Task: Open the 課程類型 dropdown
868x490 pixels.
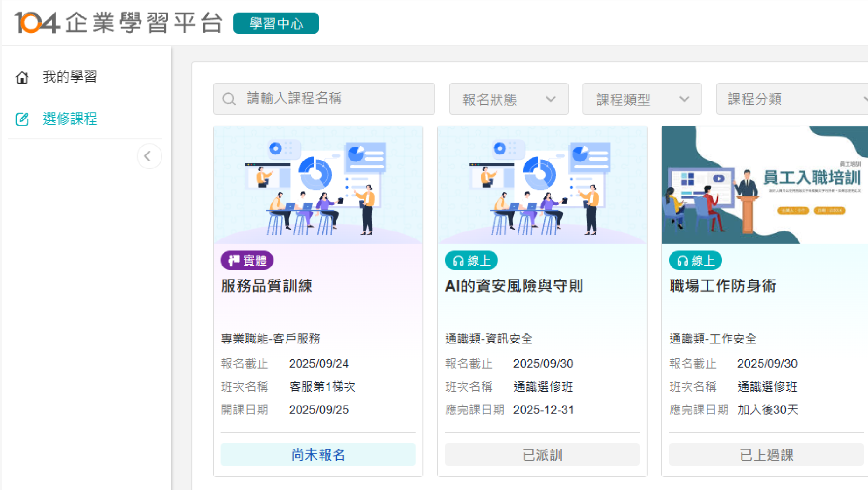Action: coord(642,99)
